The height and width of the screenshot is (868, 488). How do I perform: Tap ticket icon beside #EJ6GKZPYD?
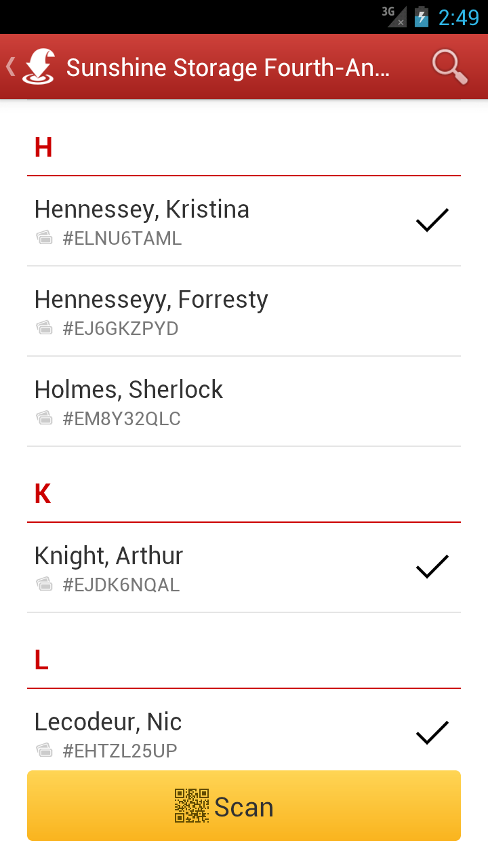pos(45,328)
